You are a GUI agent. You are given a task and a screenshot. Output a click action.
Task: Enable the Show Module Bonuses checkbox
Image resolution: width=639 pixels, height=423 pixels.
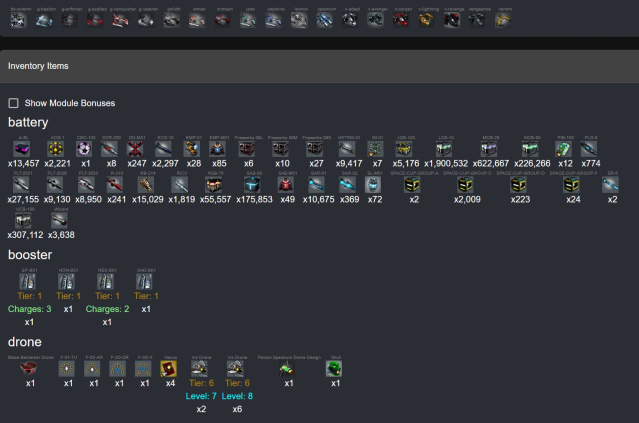14,103
